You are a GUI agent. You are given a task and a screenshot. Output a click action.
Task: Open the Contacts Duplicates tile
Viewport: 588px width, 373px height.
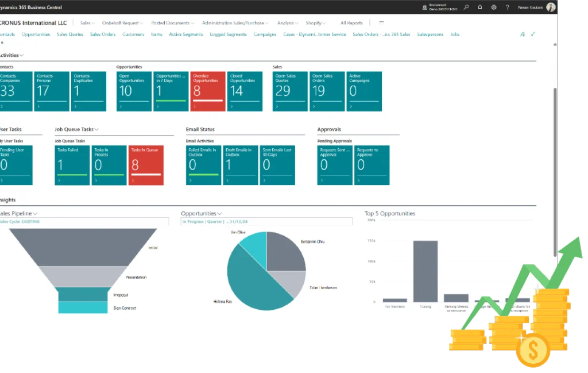88,91
